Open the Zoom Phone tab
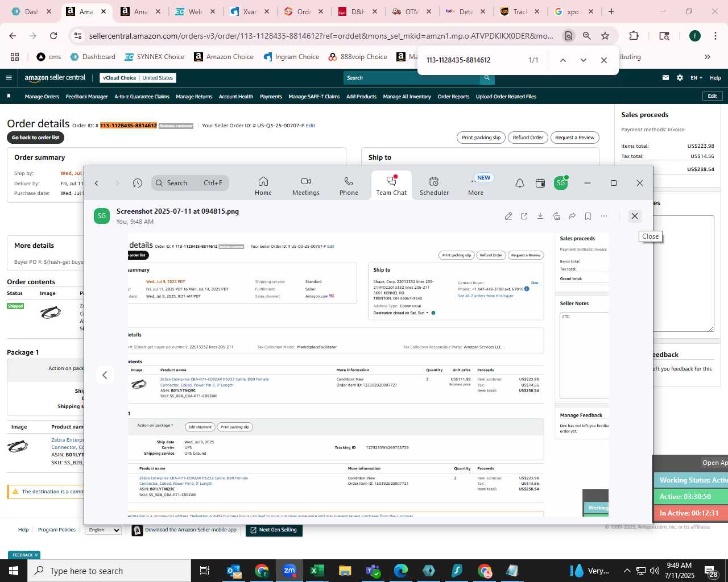 [349, 186]
